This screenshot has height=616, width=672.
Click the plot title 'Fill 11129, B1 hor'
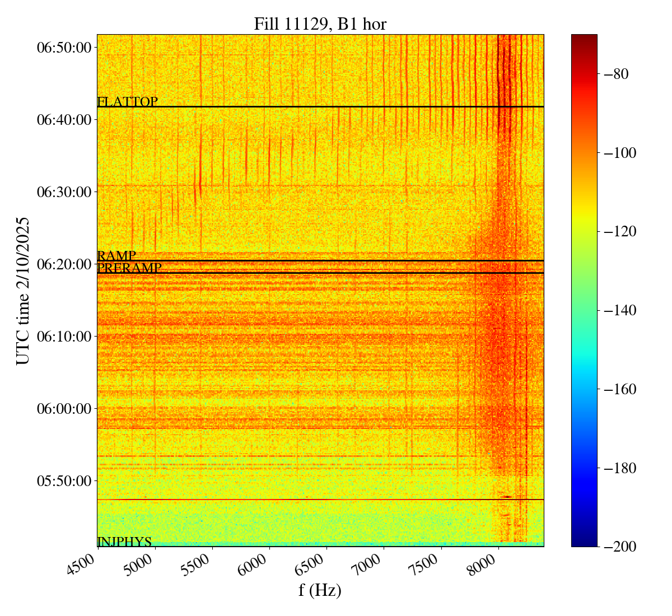[320, 24]
